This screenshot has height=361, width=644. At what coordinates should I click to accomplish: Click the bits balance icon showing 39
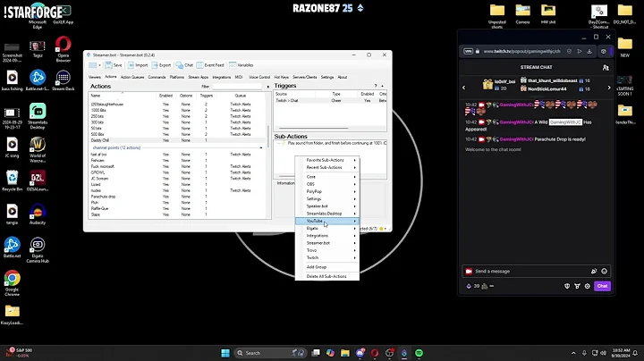[x=469, y=286]
